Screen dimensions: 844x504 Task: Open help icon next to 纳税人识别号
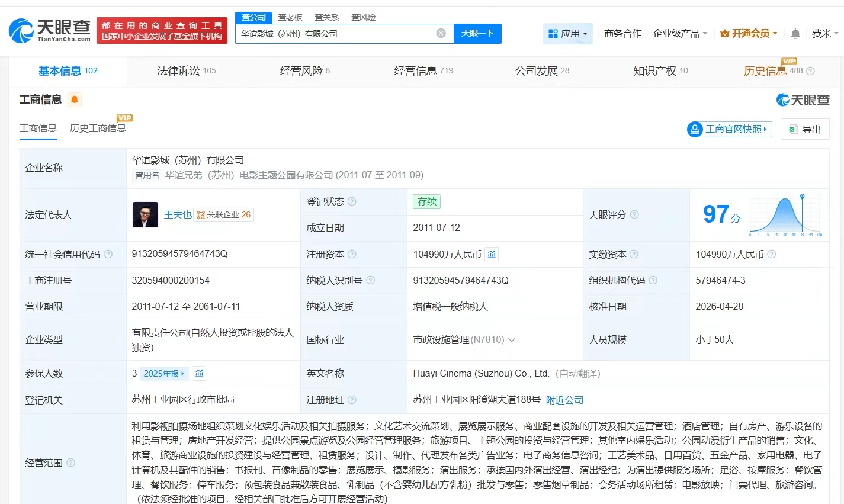371,280
